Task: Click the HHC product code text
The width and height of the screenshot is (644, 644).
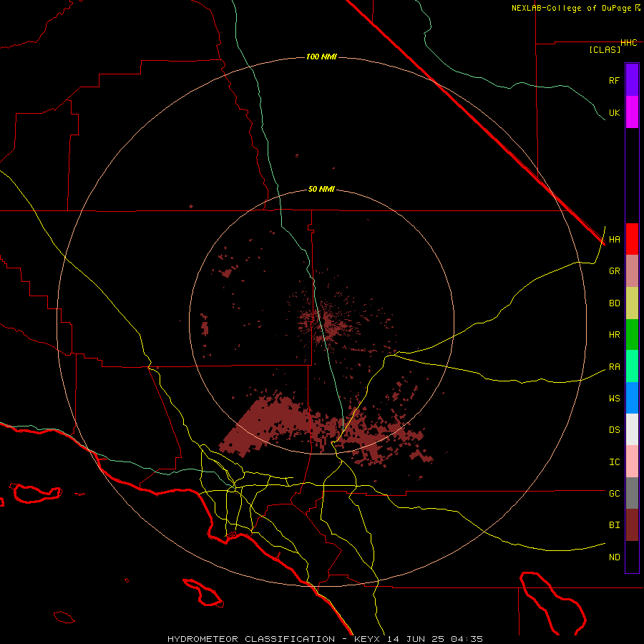Action: pyautogui.click(x=629, y=43)
